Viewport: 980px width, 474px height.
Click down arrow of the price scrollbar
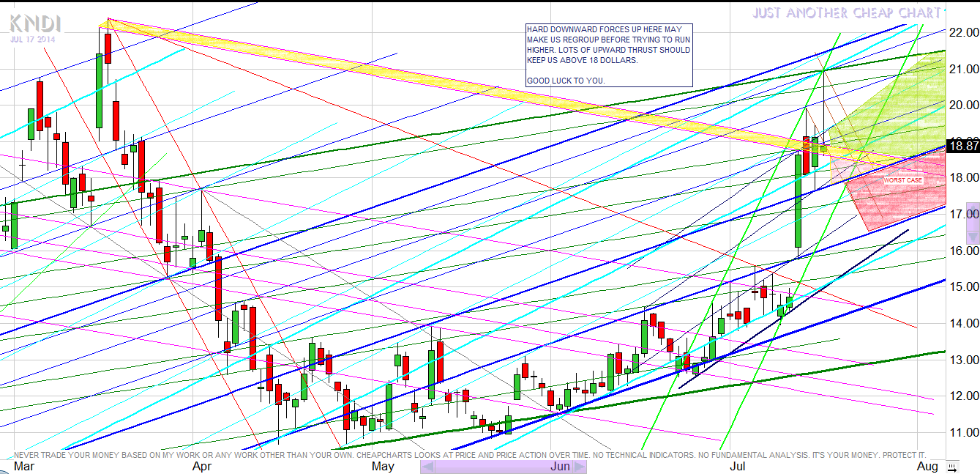973,237
